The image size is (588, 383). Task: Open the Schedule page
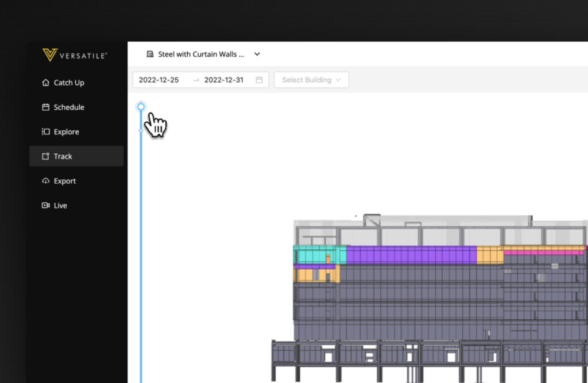coord(68,107)
